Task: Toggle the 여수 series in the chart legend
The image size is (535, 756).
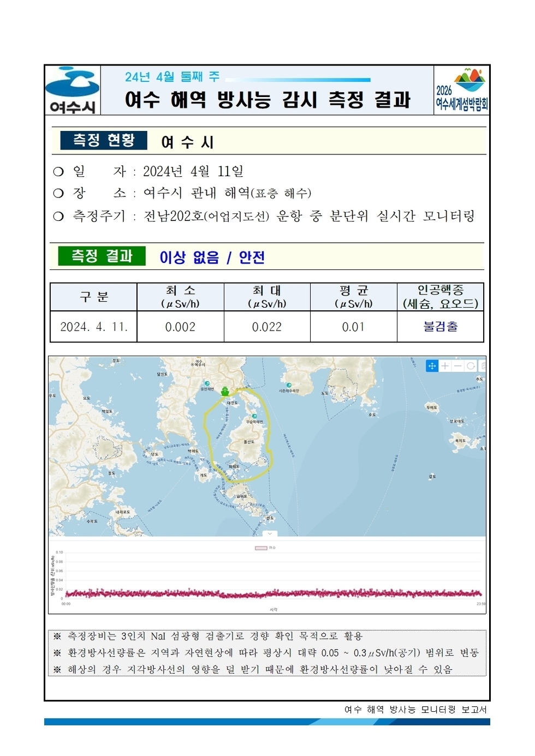Action: click(x=266, y=548)
